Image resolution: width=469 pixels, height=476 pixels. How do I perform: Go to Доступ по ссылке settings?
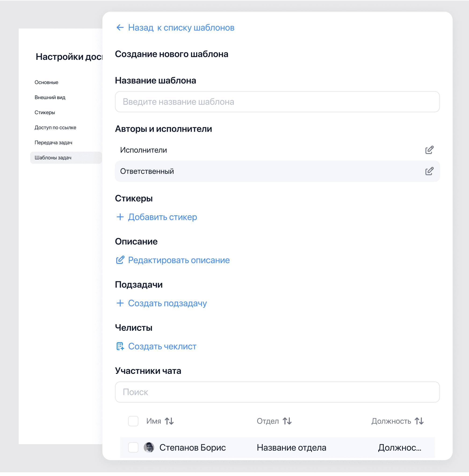55,127
